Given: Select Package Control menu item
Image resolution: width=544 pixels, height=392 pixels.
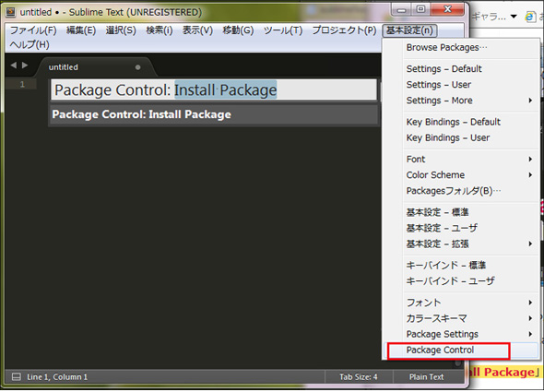Looking at the screenshot, I should [x=461, y=350].
